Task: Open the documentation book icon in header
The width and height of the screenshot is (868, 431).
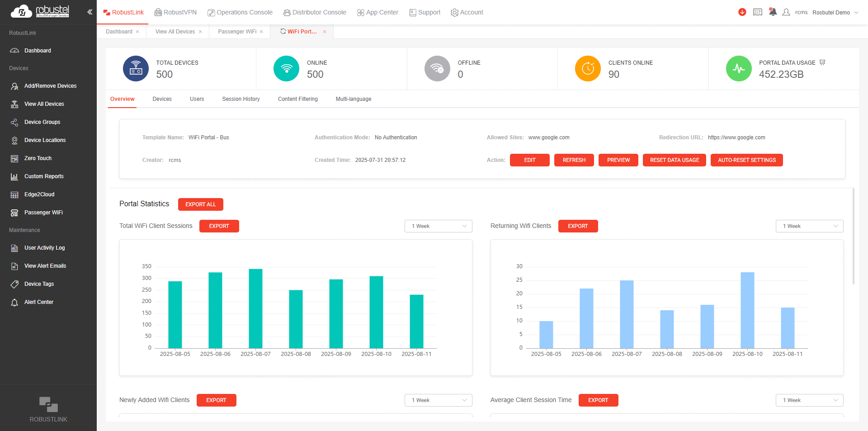Action: coord(757,12)
